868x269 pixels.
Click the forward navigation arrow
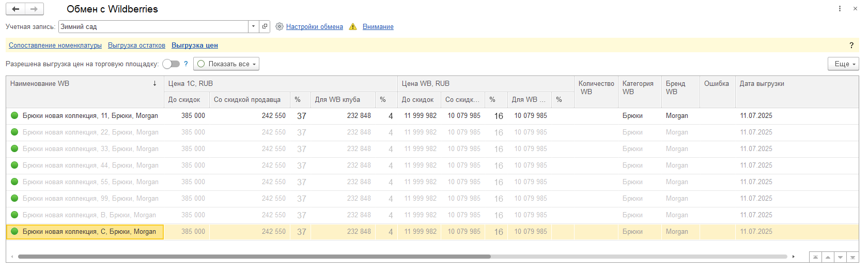pos(34,9)
